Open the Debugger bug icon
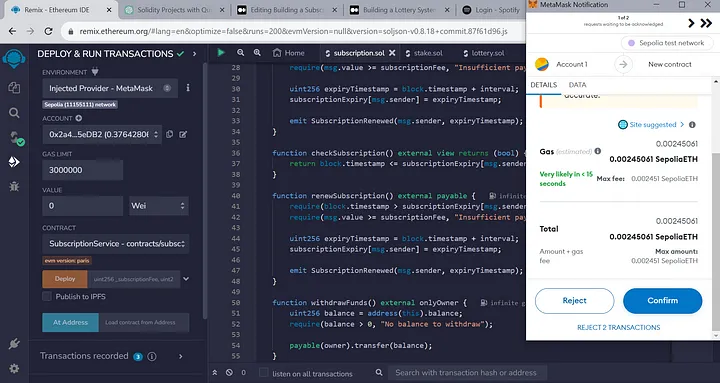The image size is (720, 383). [x=14, y=186]
